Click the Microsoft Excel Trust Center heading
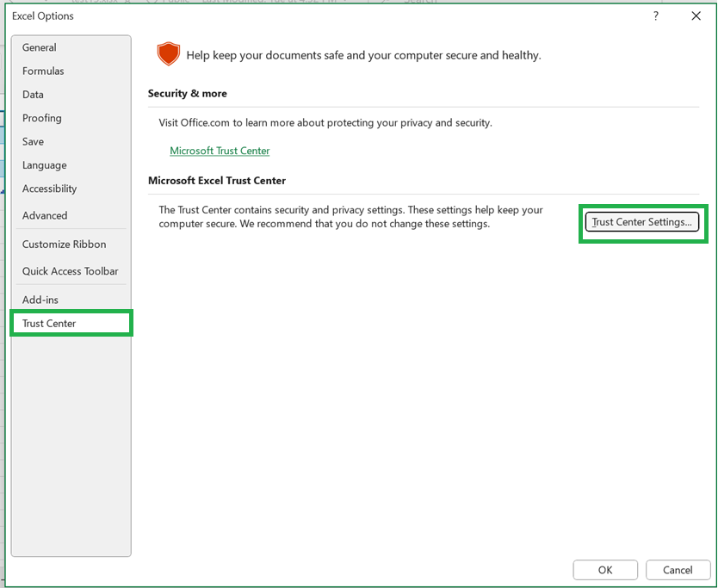Viewport: 718px width, 588px height. (217, 181)
